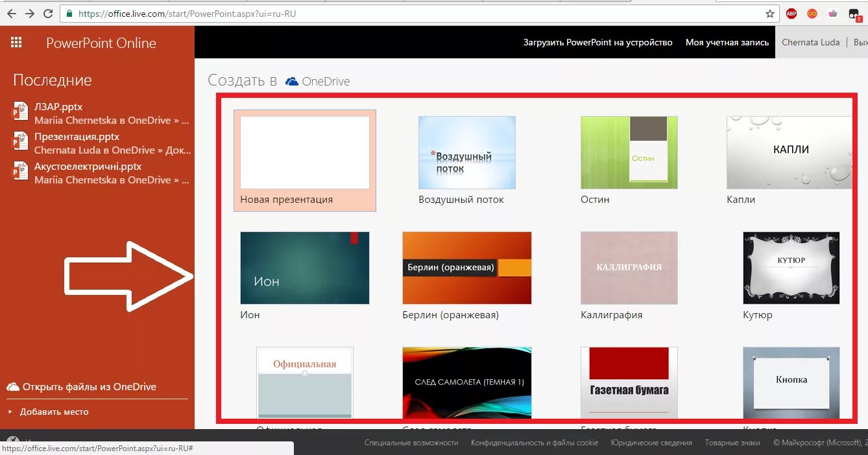
Task: Open recent file Презентация.pptx
Action: 77,137
